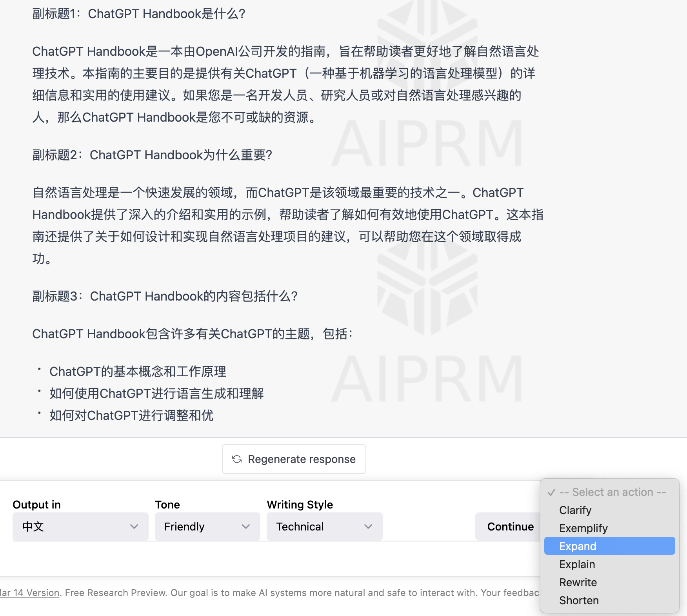Click the paragraph starting '自然语言处理是一个快速发展的领域'
The height and width of the screenshot is (616, 687).
[x=288, y=226]
